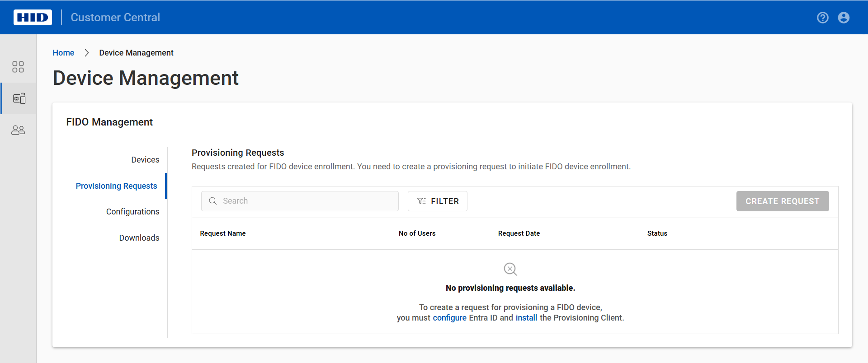This screenshot has width=868, height=363.
Task: Open the help question mark icon
Action: pos(822,18)
